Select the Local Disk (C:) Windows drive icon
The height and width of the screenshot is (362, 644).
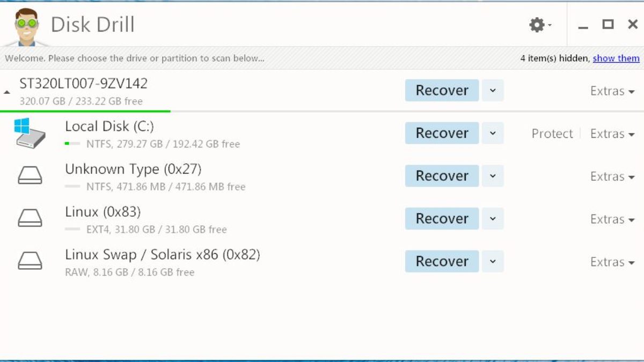(x=30, y=133)
